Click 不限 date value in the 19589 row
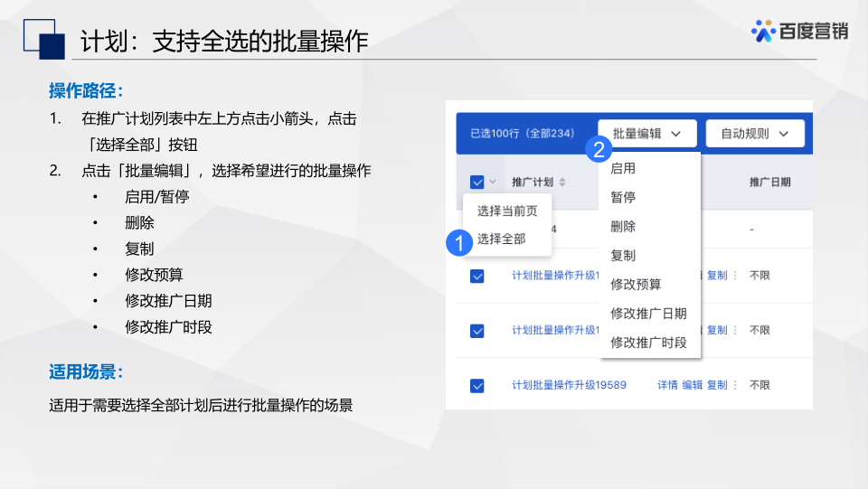The width and height of the screenshot is (868, 489). pos(759,385)
